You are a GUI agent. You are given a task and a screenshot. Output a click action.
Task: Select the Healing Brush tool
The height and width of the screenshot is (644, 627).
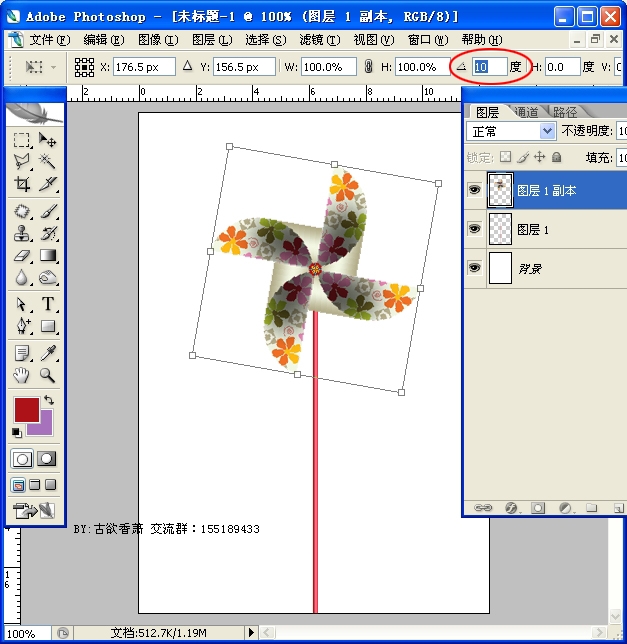(22, 212)
